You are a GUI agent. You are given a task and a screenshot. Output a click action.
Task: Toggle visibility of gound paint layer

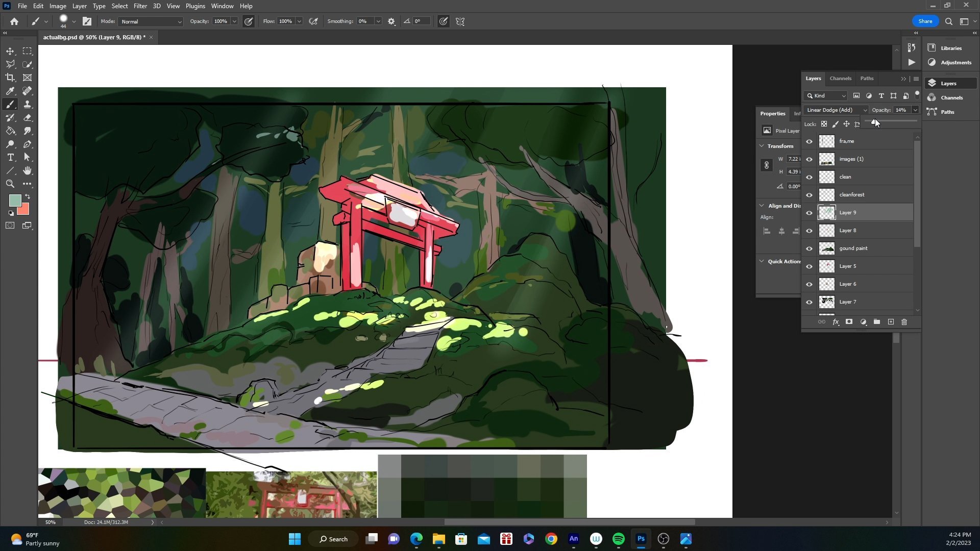pyautogui.click(x=811, y=248)
